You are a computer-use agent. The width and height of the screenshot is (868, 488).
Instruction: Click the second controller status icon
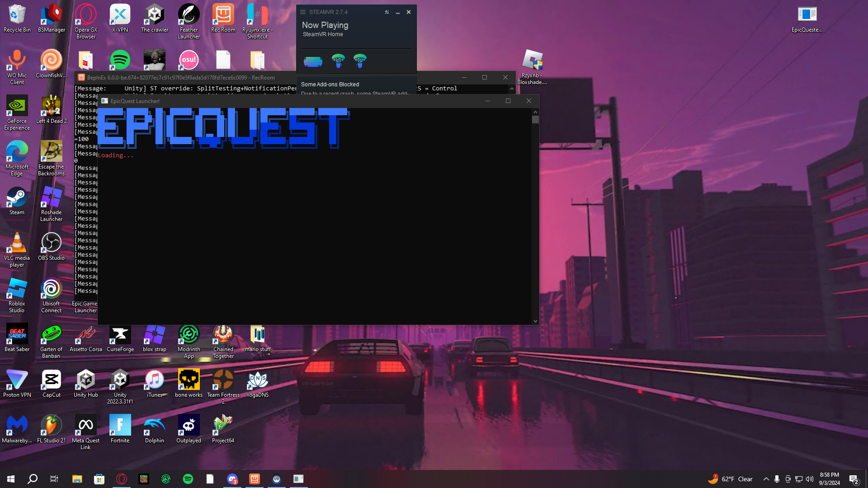pyautogui.click(x=360, y=61)
